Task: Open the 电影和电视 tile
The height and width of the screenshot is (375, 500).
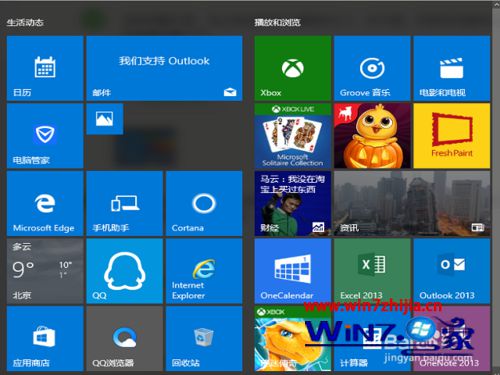Action: [x=452, y=68]
